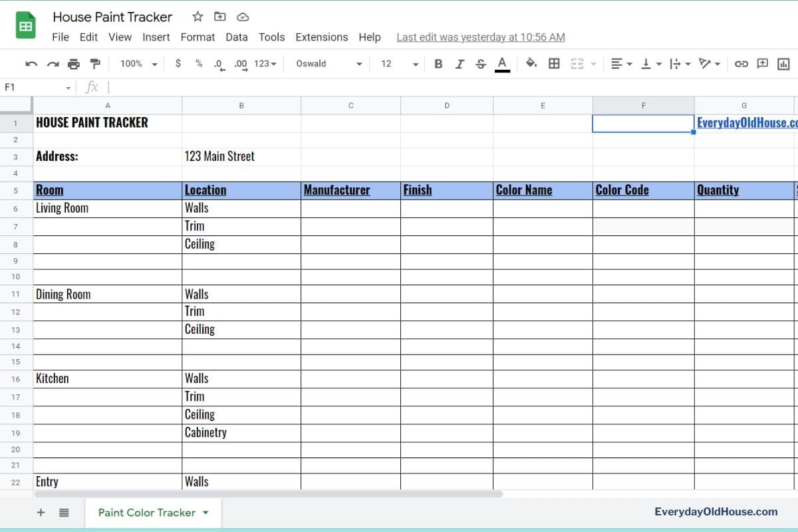Open the Insert menu

[x=156, y=37]
